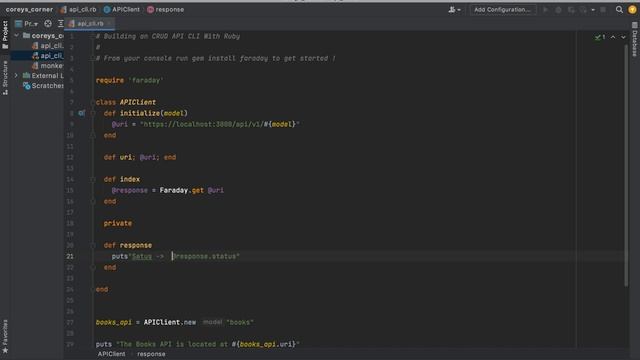Click APIClient in the bottom breadcrumb
The image size is (640, 360).
pos(111,354)
